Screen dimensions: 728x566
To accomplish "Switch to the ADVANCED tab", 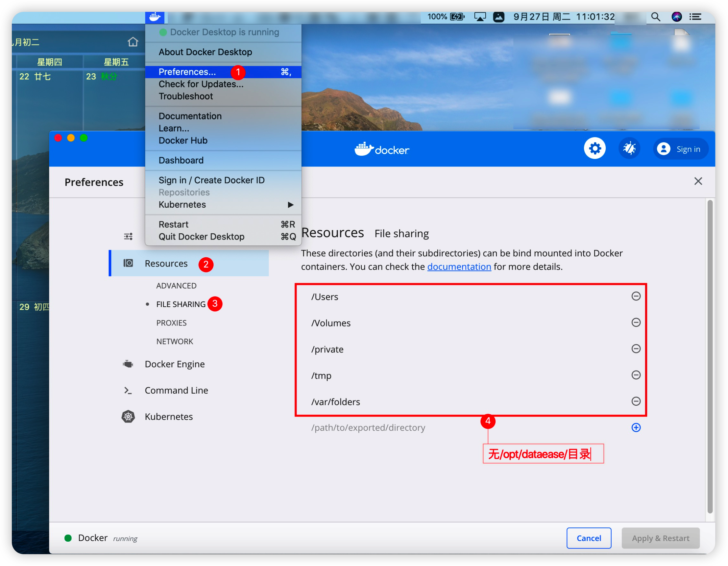I will coord(176,286).
